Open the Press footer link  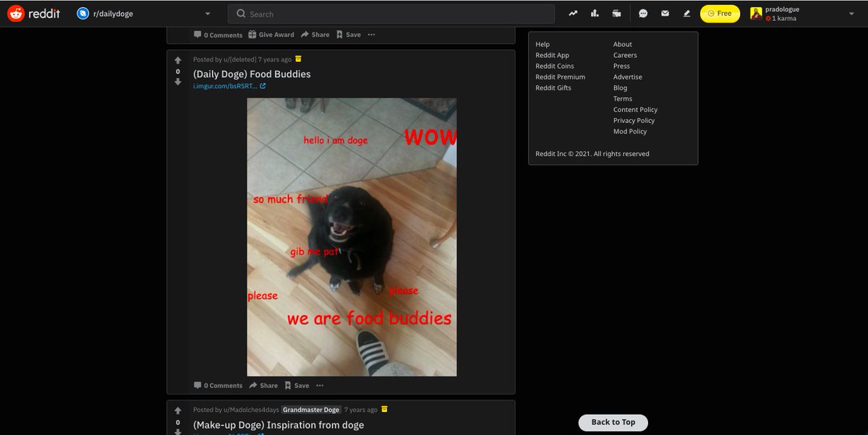[x=621, y=66]
